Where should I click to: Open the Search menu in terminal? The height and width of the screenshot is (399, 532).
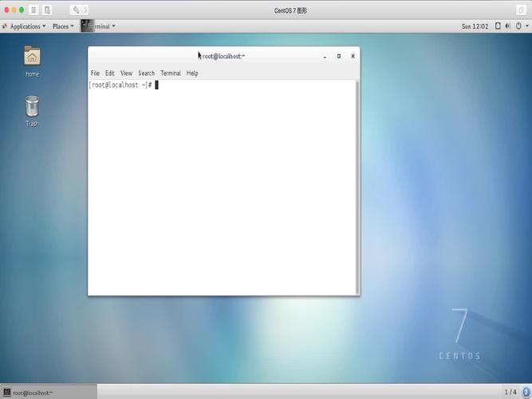146,73
